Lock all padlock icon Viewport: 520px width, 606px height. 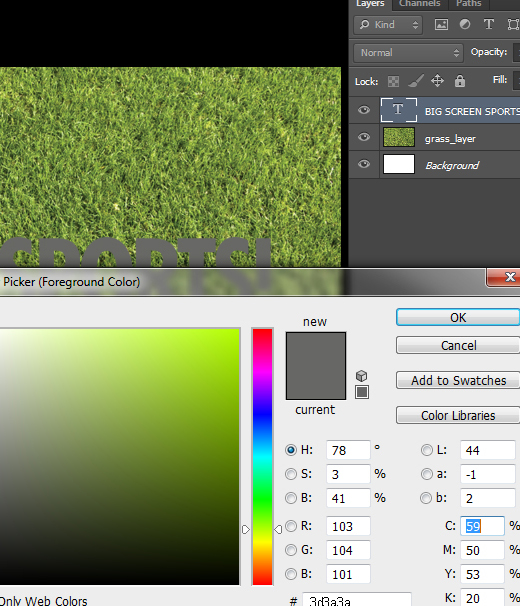coord(460,81)
